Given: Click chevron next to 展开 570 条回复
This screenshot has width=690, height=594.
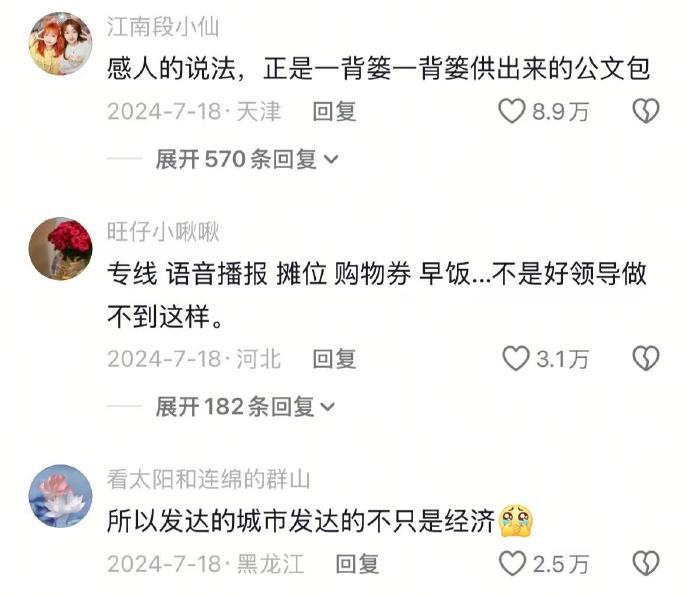Looking at the screenshot, I should click(331, 159).
